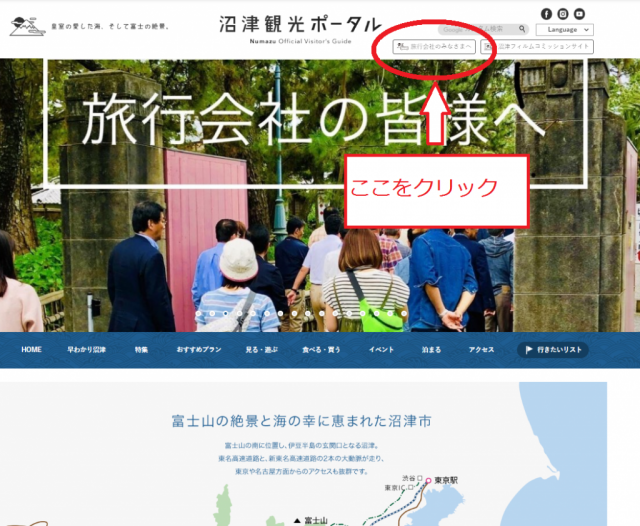Open the アクセス menu item

click(x=481, y=350)
